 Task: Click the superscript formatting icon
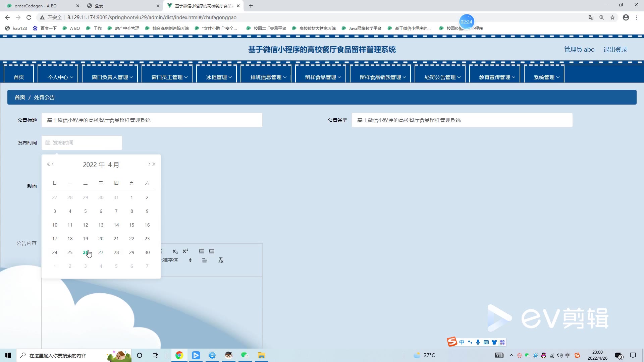[185, 251]
